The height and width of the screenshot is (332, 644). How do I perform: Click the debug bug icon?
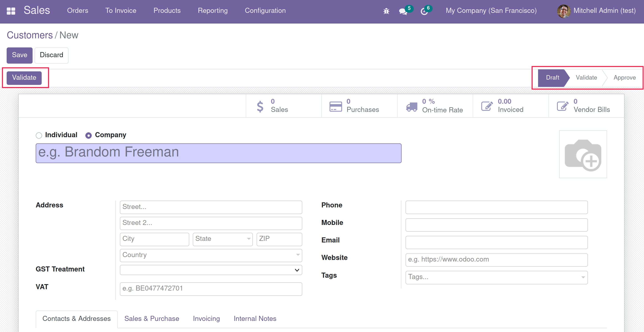386,11
